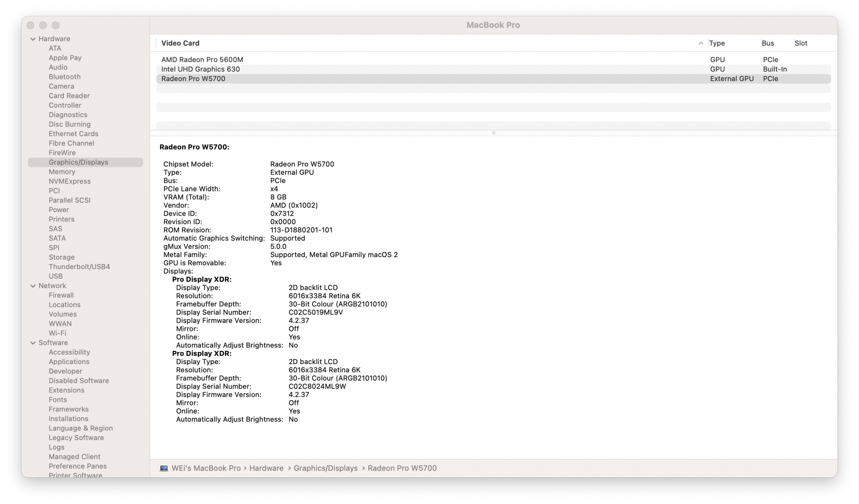The image size is (859, 504).
Task: Click Graphics/Displays in the path bar
Action: pos(326,468)
